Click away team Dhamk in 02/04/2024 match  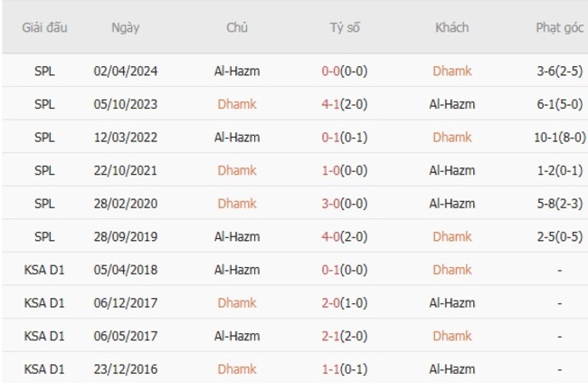pyautogui.click(x=451, y=71)
